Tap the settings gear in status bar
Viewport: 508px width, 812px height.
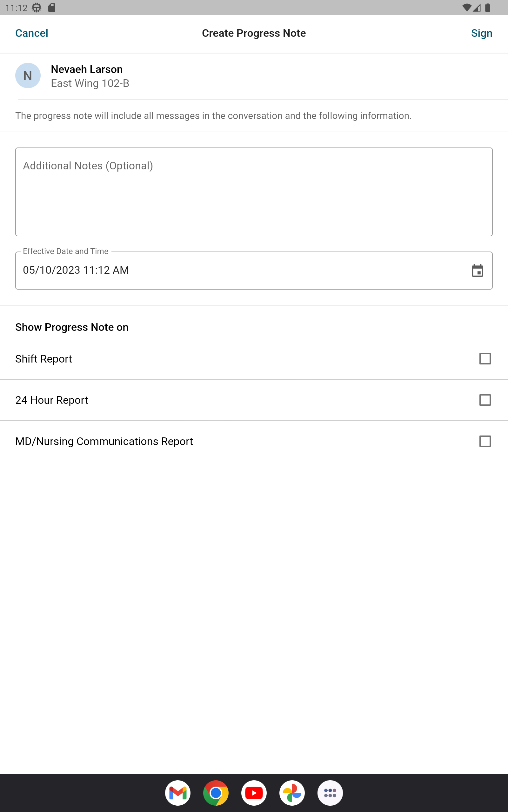click(37, 7)
